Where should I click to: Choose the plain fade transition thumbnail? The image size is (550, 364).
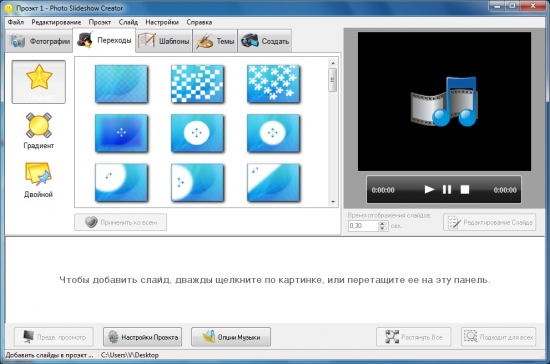click(x=121, y=84)
